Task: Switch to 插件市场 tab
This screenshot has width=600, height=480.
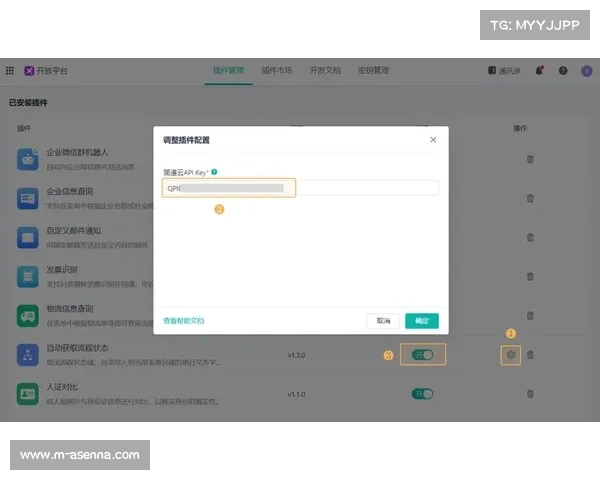Action: click(x=277, y=70)
